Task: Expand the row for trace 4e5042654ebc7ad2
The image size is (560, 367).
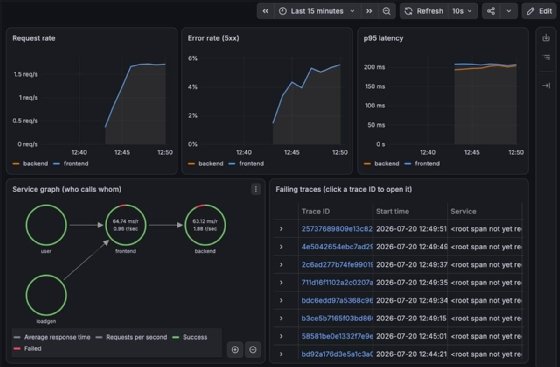Action: point(281,247)
